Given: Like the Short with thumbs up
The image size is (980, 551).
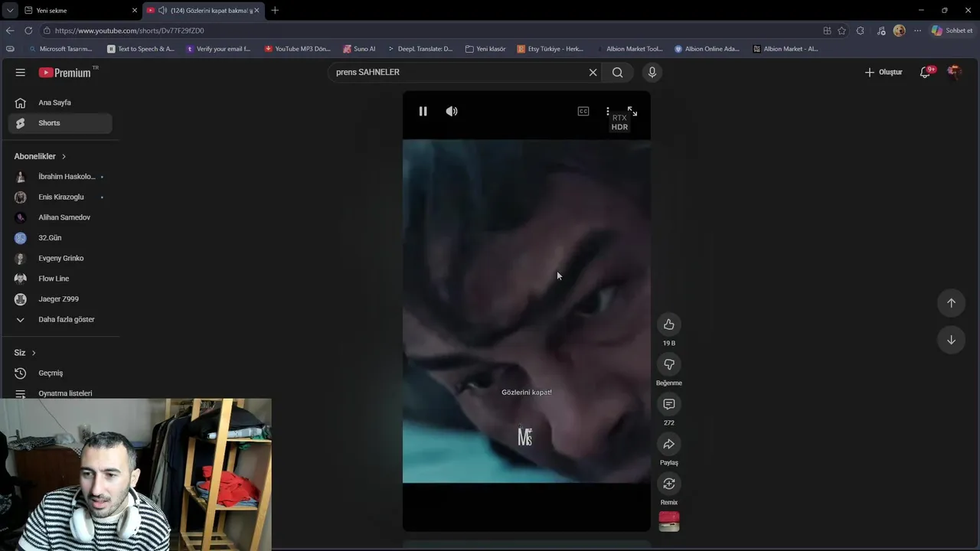Looking at the screenshot, I should click(669, 324).
